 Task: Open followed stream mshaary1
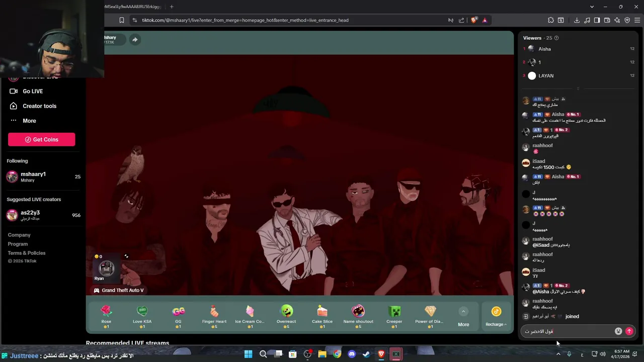(x=43, y=176)
